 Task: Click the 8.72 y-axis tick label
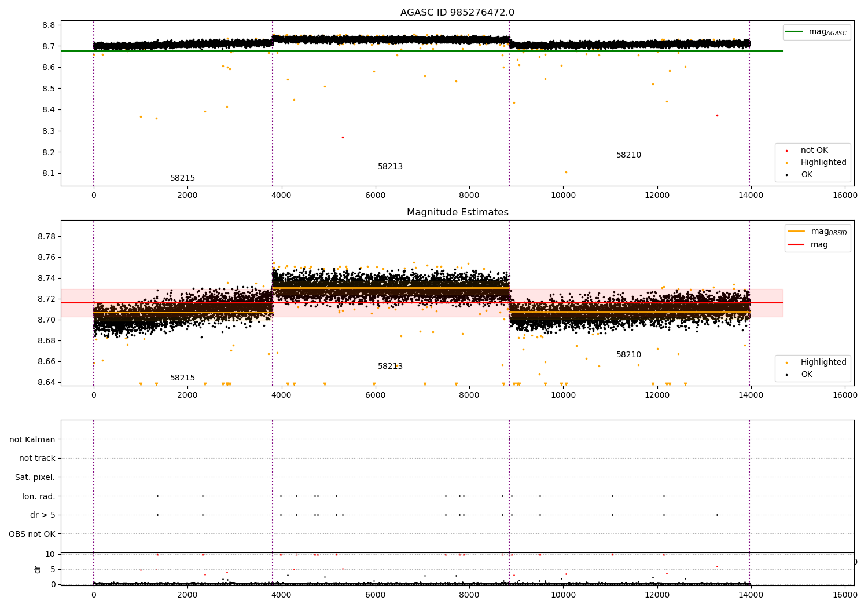tap(46, 299)
